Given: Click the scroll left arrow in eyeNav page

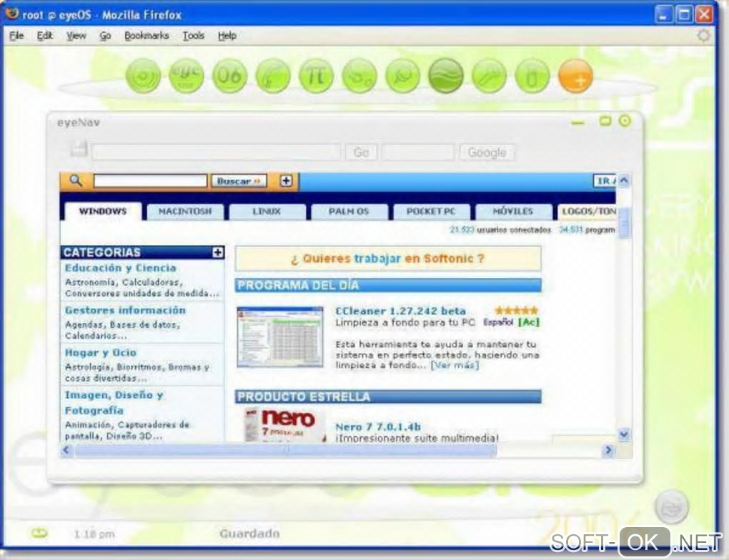Looking at the screenshot, I should coord(67,450).
